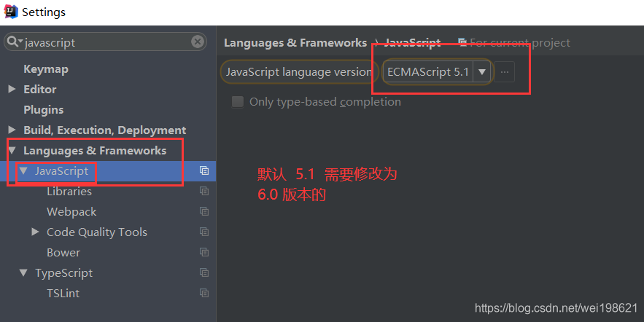
Task: Expand Code Quality Tools node
Action: pyautogui.click(x=35, y=232)
